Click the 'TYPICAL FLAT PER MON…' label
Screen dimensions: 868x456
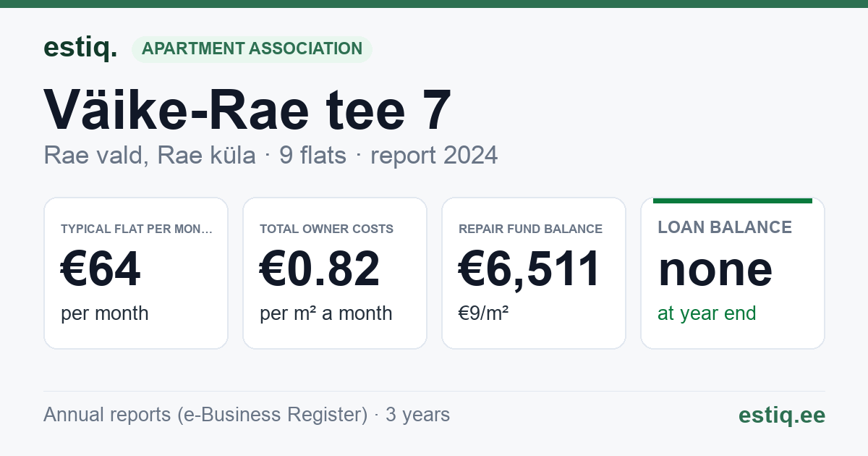(x=137, y=229)
